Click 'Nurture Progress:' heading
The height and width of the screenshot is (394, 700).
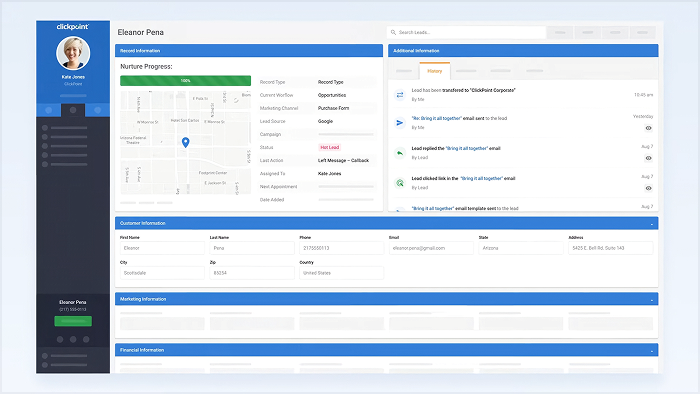point(146,66)
